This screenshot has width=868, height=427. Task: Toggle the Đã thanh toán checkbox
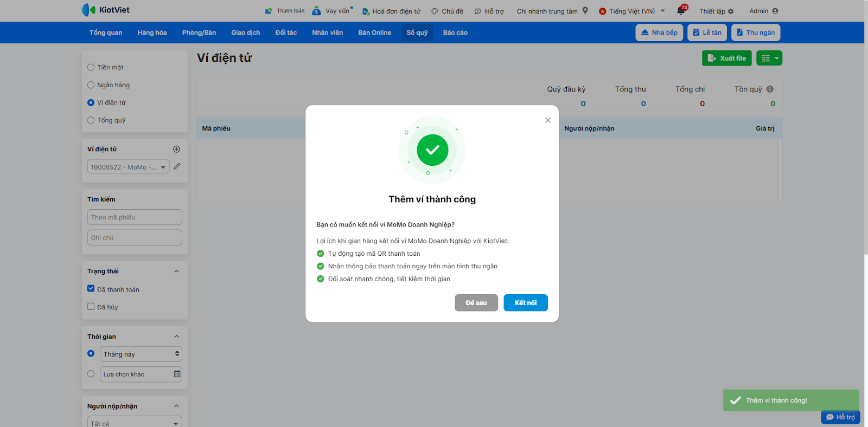coord(91,289)
